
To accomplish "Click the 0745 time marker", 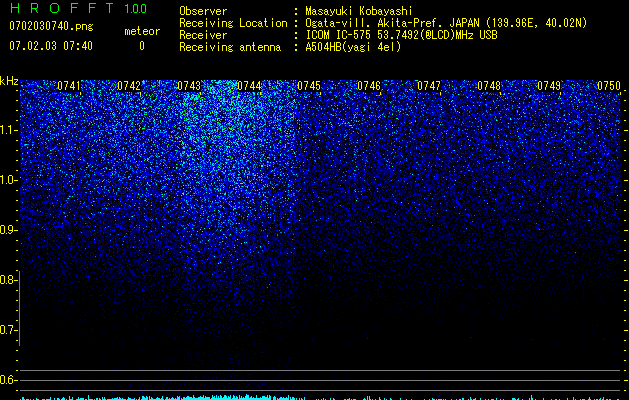I will (x=309, y=86).
